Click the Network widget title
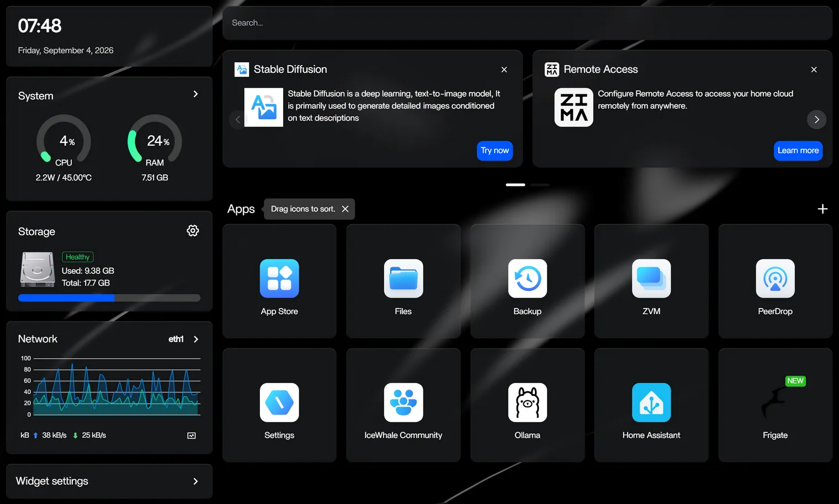Image resolution: width=839 pixels, height=504 pixels. point(38,339)
